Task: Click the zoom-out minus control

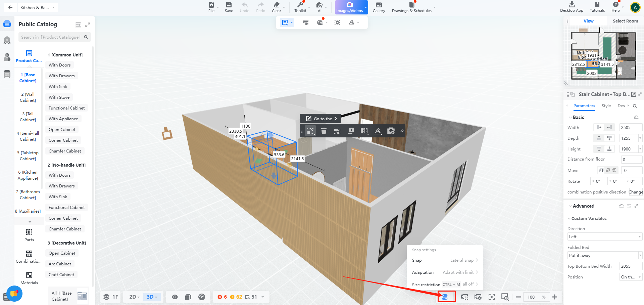Action: point(518,297)
